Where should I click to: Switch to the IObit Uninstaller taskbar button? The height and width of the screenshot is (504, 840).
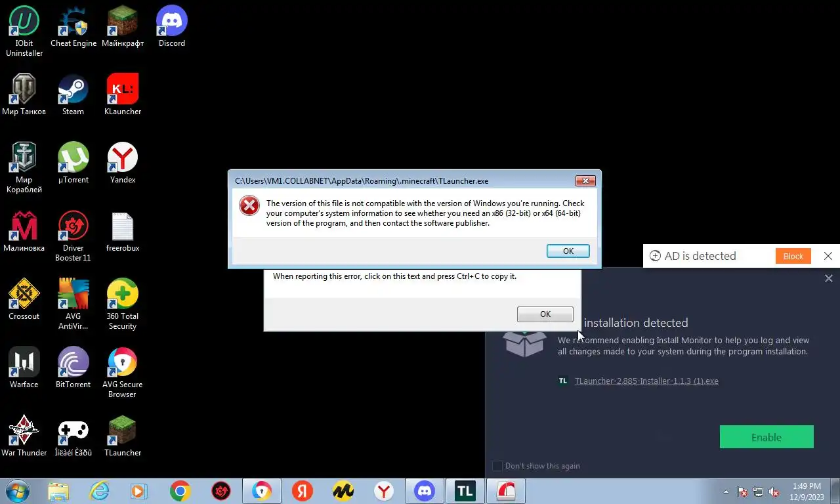(x=506, y=491)
